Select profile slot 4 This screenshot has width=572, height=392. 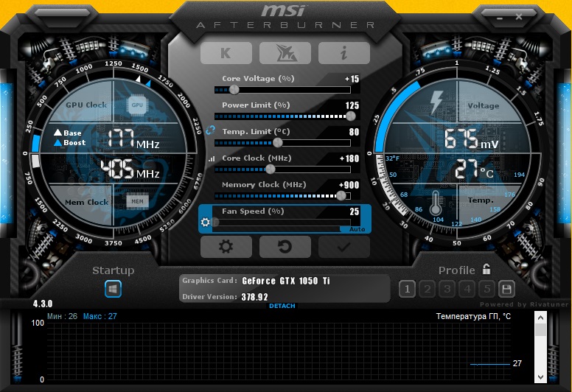click(x=467, y=290)
